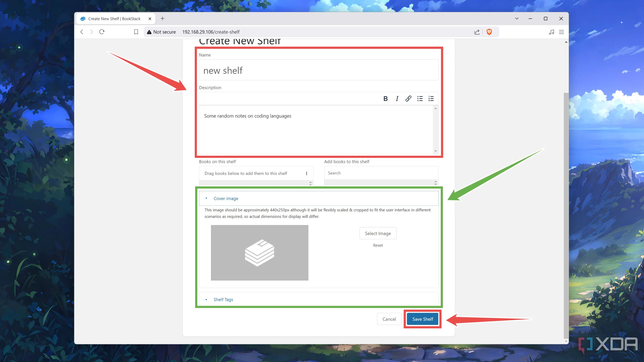Collapse the Cover image section
The image size is (644, 362).
point(319,198)
